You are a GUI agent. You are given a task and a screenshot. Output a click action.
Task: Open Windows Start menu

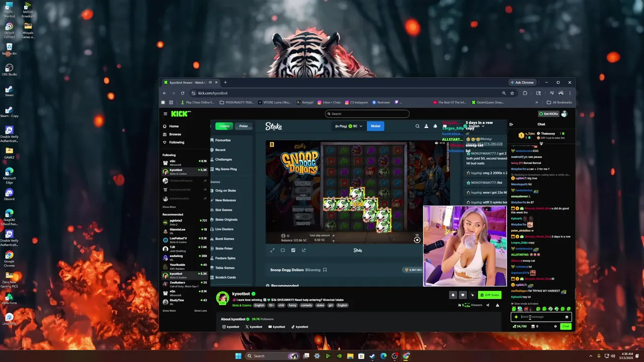coord(238,356)
